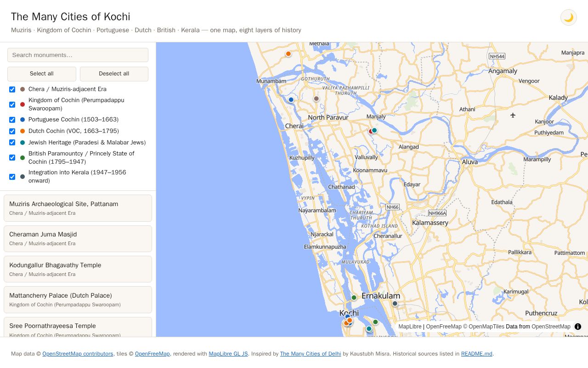The image size is (588, 368).
Task: Disable Jewish Heritage layer checkbox
Action: click(12, 143)
